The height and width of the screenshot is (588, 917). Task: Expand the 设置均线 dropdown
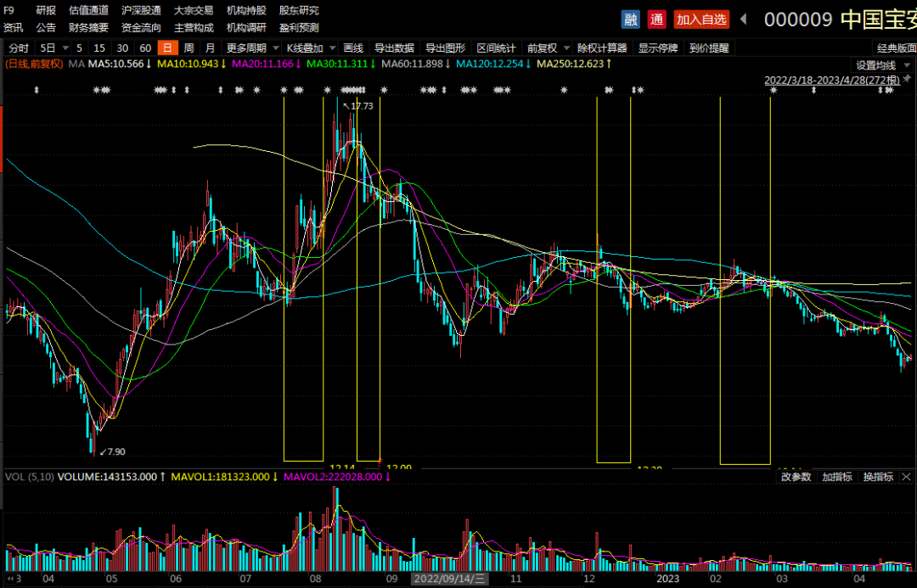pyautogui.click(x=880, y=64)
